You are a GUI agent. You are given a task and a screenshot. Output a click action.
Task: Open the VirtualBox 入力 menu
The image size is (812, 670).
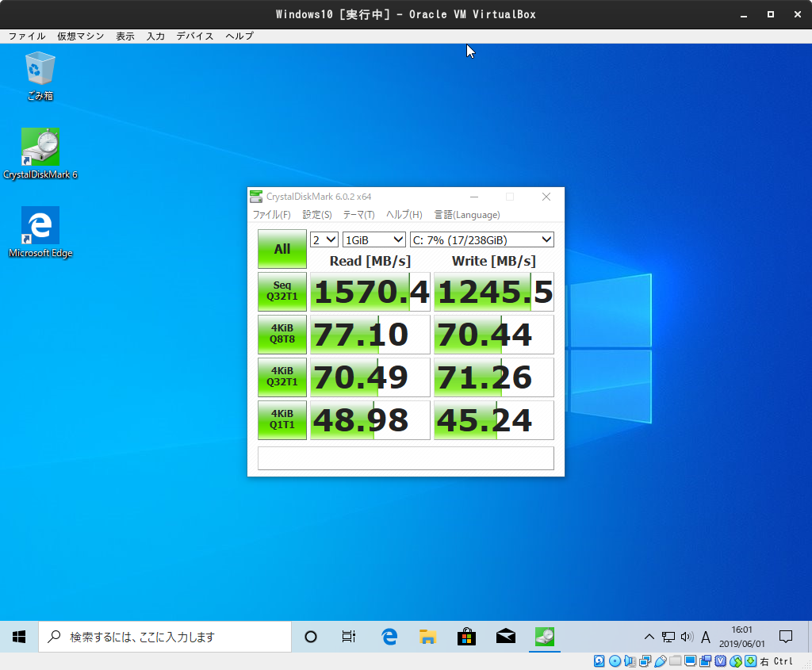[x=155, y=36]
